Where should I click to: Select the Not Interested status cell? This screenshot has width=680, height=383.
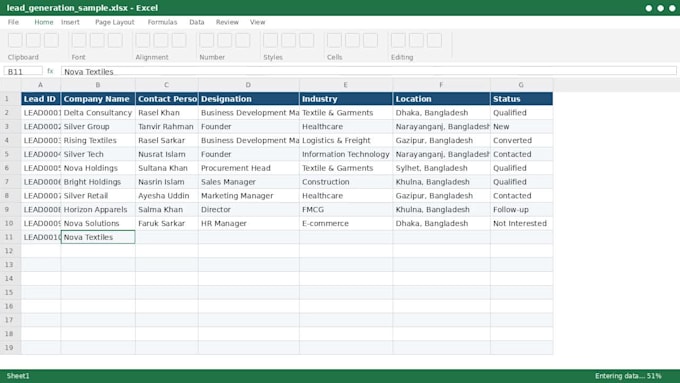click(x=521, y=223)
